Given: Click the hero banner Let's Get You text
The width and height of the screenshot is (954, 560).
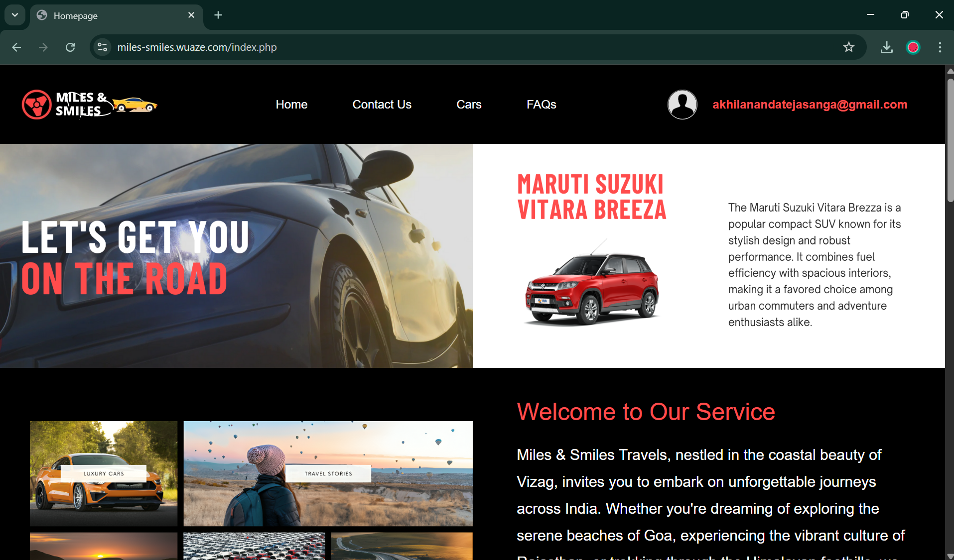Looking at the screenshot, I should (135, 237).
